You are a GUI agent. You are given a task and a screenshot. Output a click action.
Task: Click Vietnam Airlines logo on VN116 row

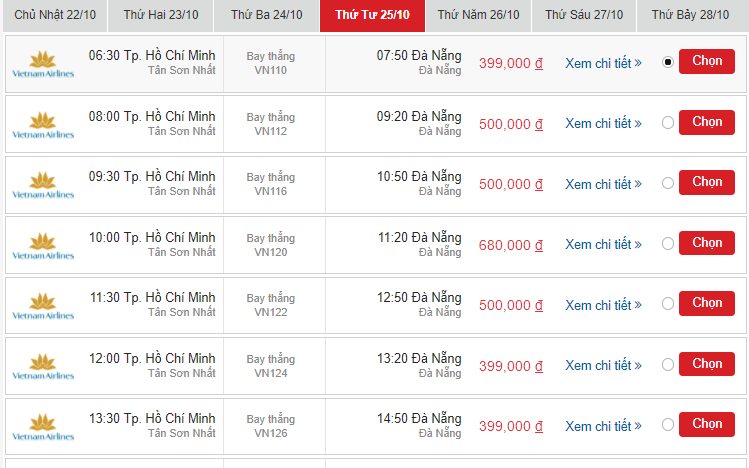tap(43, 185)
